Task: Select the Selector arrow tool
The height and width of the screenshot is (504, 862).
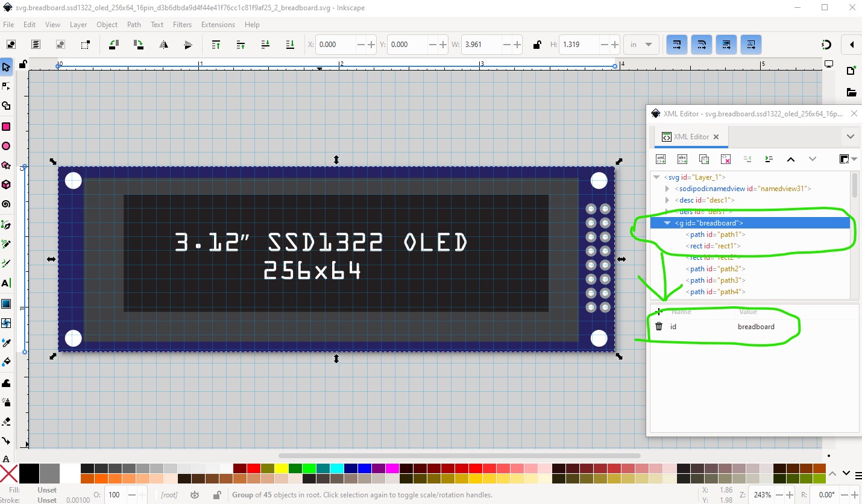Action: click(x=6, y=67)
